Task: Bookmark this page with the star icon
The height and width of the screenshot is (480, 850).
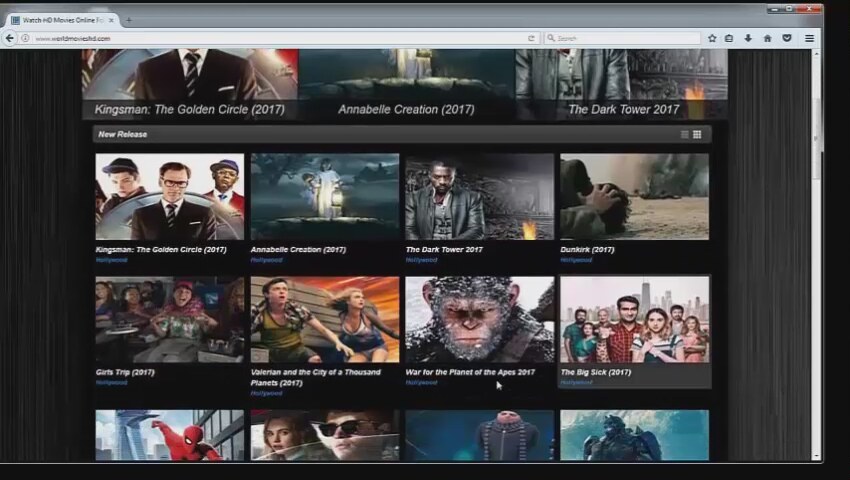Action: coord(712,39)
